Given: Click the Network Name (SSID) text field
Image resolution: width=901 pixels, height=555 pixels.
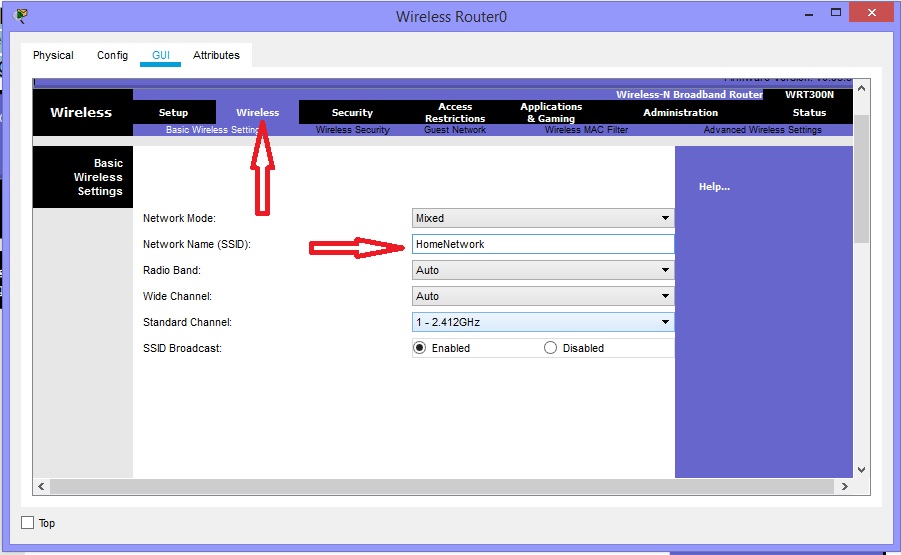Looking at the screenshot, I should coord(543,244).
